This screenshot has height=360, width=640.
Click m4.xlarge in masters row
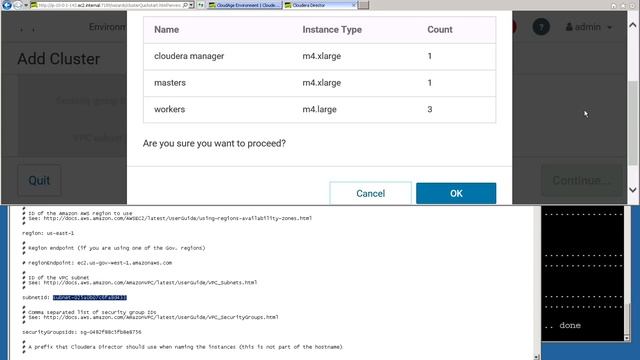point(322,82)
